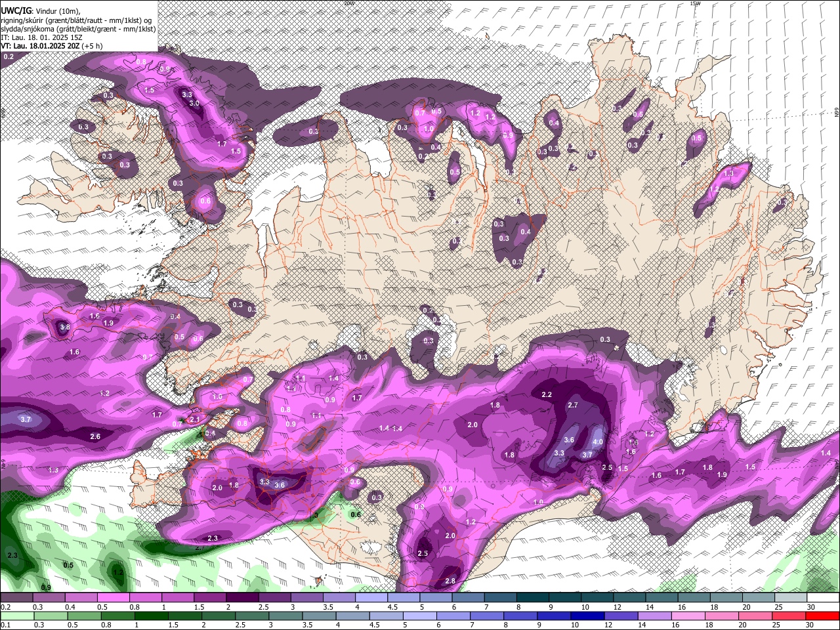The image size is (840, 630).
Task: Click the 2.6 precipitation value on the map
Action: [x=95, y=436]
